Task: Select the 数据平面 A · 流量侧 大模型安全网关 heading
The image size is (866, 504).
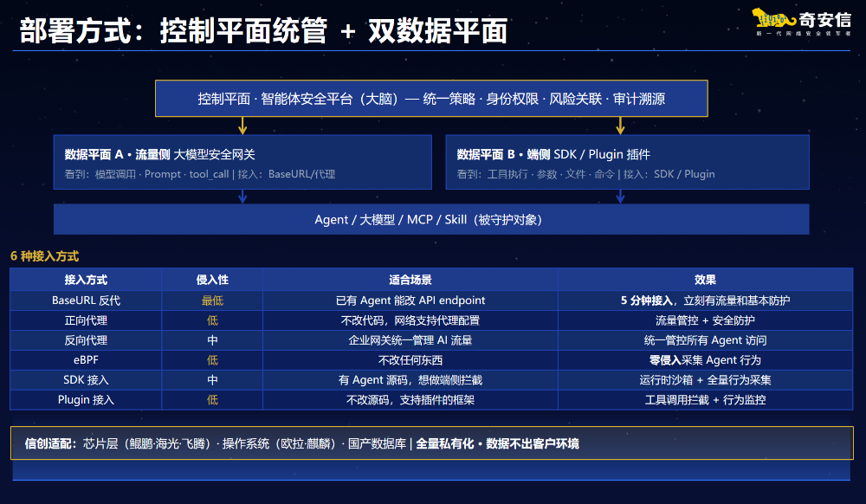Action: point(159,154)
